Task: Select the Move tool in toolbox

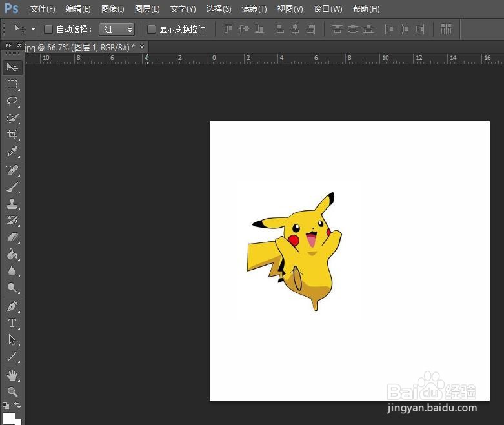Action: tap(12, 67)
